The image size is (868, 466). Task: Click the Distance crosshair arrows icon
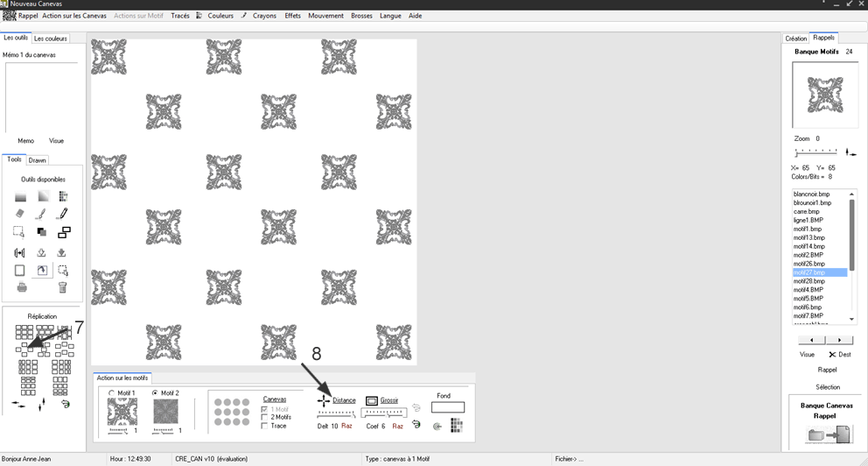pos(324,399)
